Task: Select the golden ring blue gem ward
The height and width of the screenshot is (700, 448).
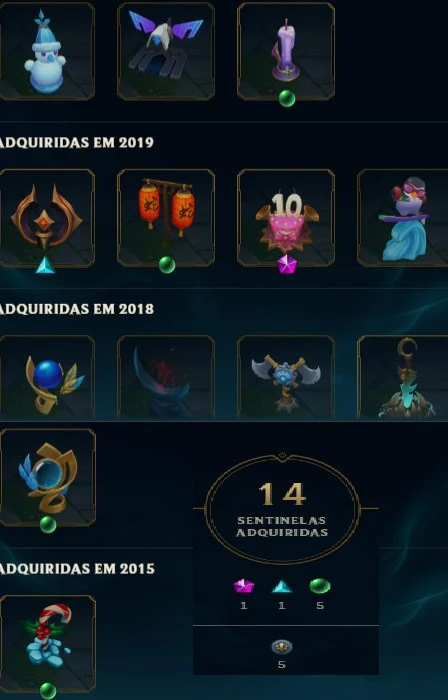Action: (x=47, y=478)
